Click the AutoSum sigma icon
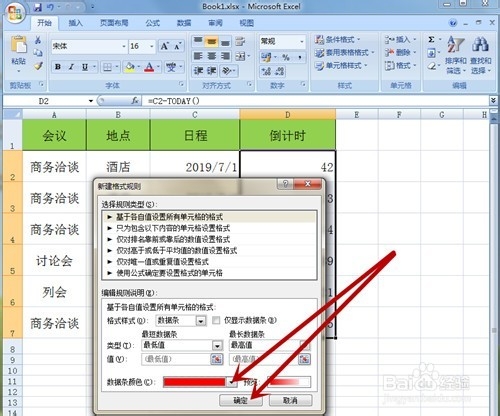 (x=431, y=40)
